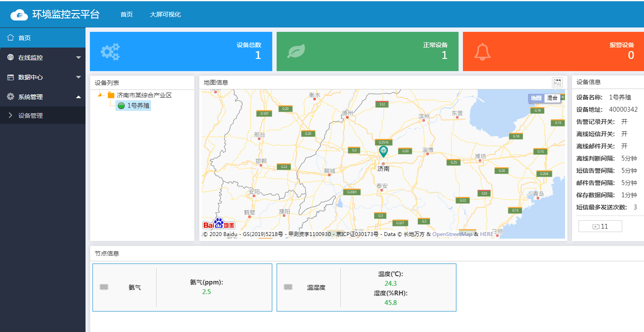This screenshot has width=644, height=332.
Task: Click the 告警记录开关 value 开
Action: (x=624, y=122)
